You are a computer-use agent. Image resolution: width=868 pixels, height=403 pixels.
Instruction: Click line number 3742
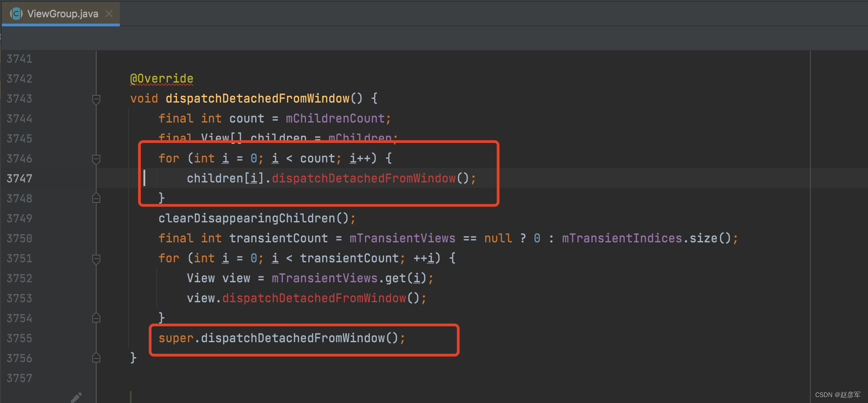(x=20, y=79)
